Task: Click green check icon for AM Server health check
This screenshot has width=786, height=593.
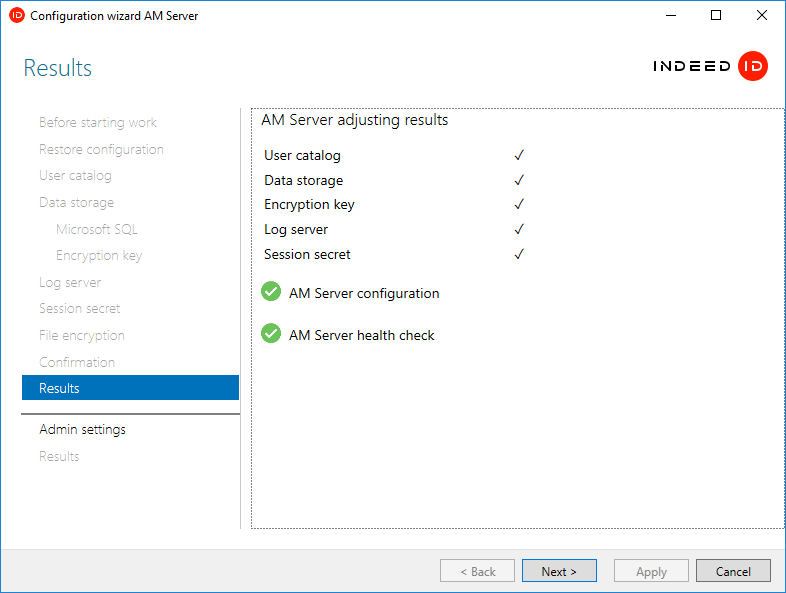Action: pyautogui.click(x=270, y=334)
